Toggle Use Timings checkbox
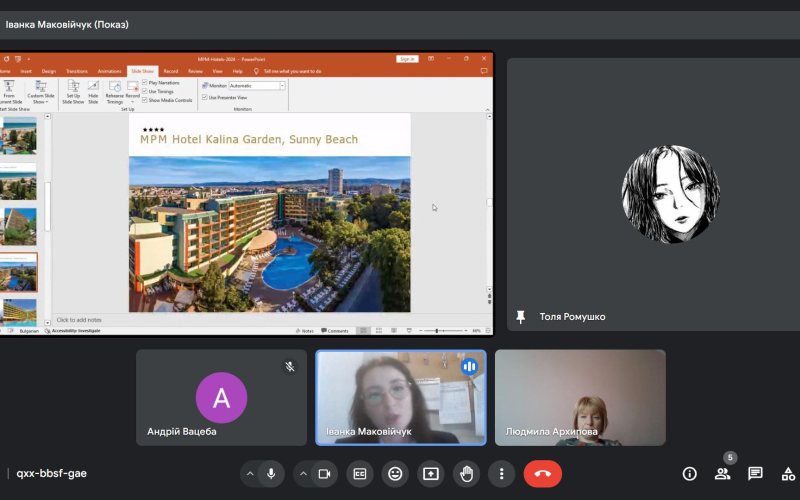The width and height of the screenshot is (800, 500). 145,91
